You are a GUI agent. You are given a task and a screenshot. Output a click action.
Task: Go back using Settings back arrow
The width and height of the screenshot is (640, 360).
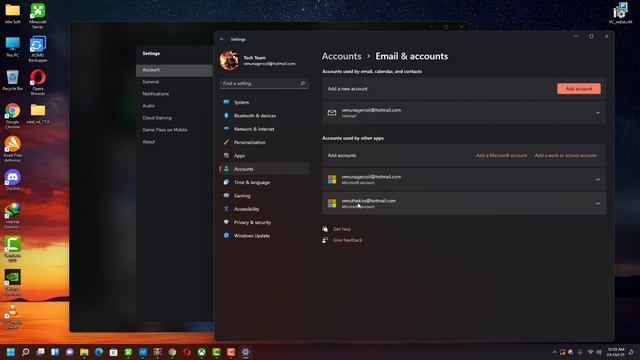(x=222, y=39)
